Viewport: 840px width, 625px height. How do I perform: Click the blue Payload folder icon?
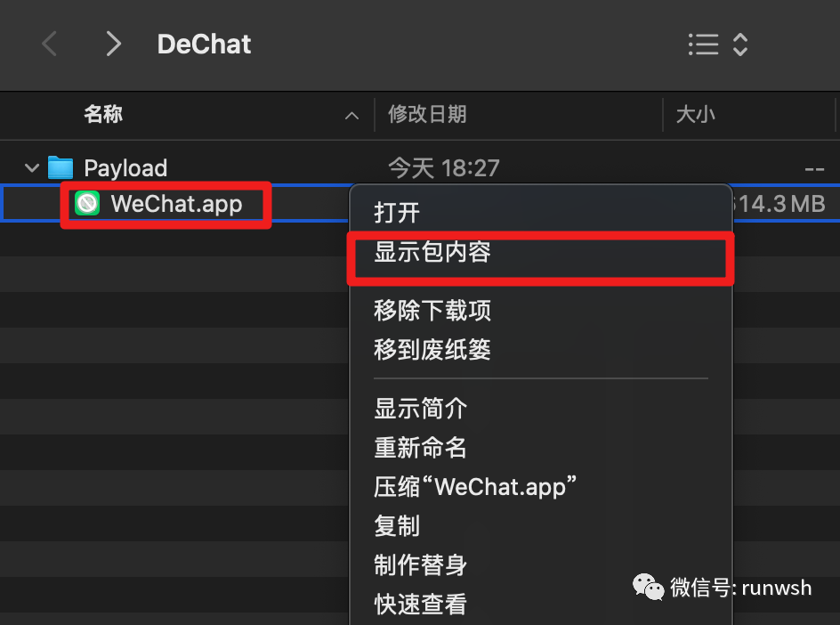coord(60,167)
